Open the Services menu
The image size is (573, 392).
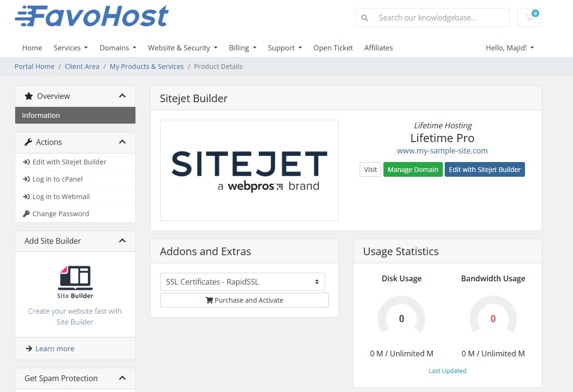point(71,48)
